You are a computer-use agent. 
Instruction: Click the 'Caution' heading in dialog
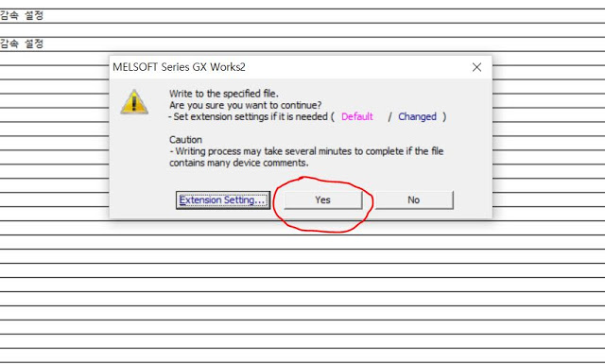click(x=185, y=139)
